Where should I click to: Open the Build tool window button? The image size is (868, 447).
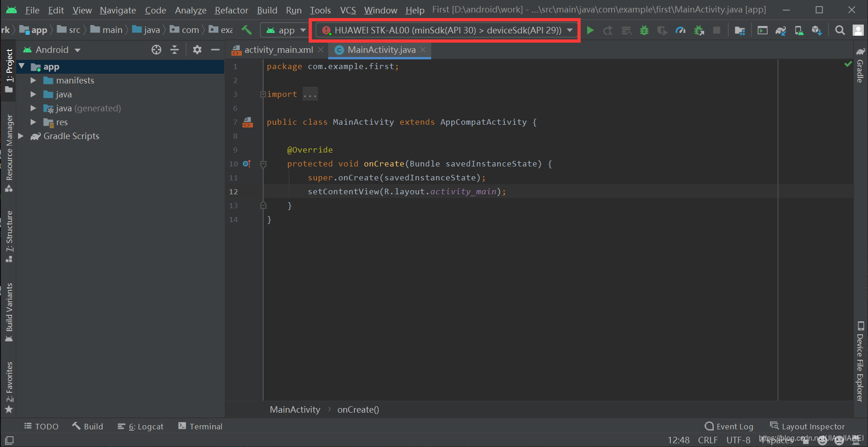pyautogui.click(x=88, y=427)
